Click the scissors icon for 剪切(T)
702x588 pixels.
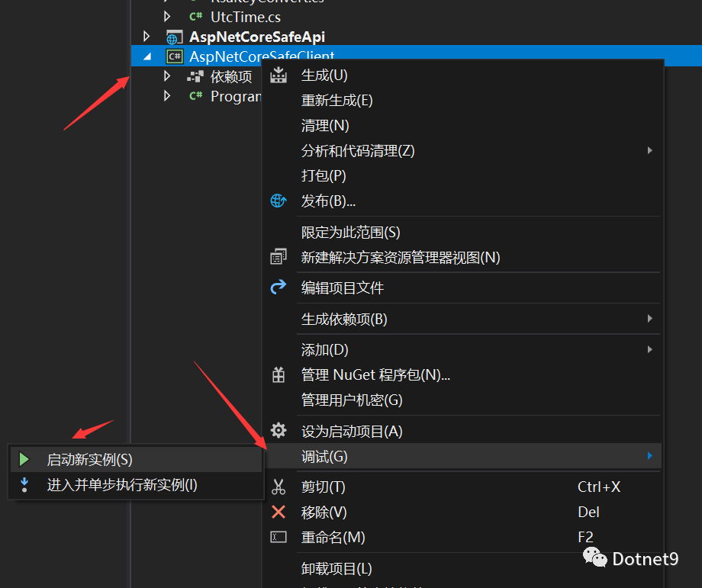point(279,487)
